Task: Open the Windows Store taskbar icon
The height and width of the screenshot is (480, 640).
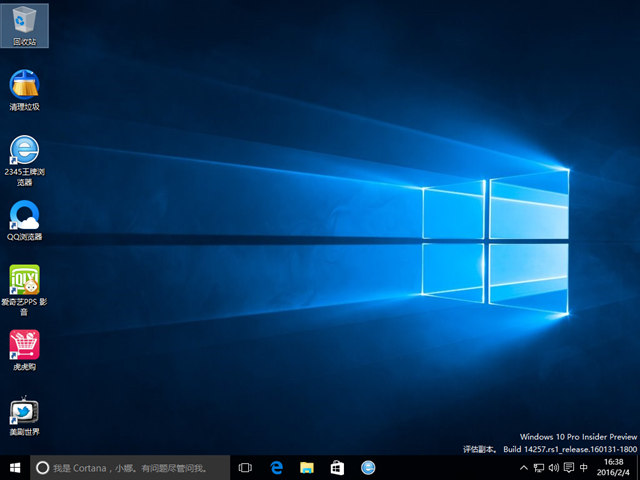Action: 337,467
